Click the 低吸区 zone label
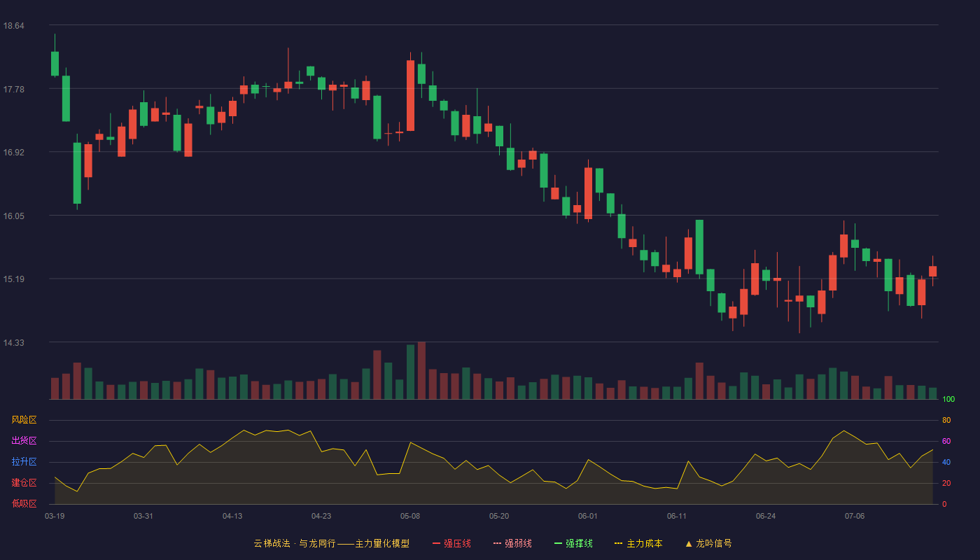This screenshot has height=560, width=980. coord(24,504)
